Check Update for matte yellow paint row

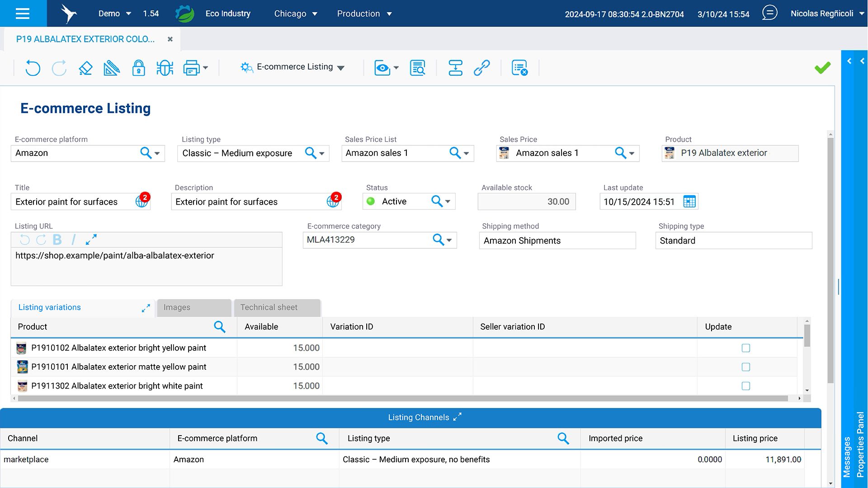tap(746, 367)
